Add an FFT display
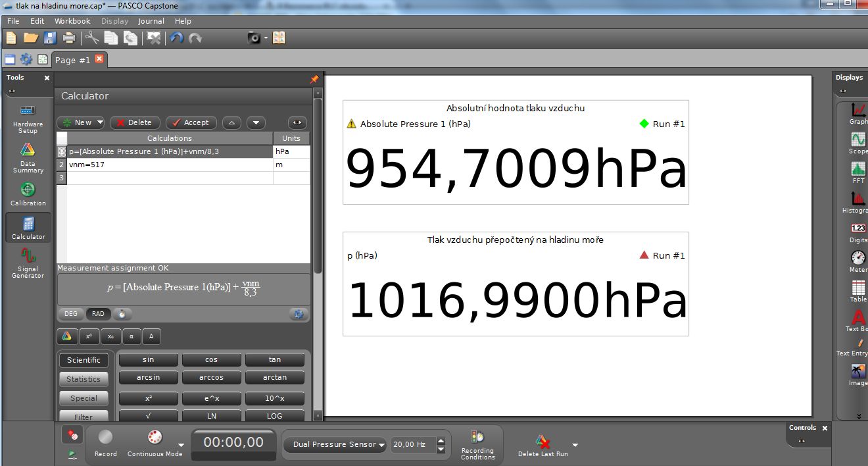 click(x=858, y=172)
